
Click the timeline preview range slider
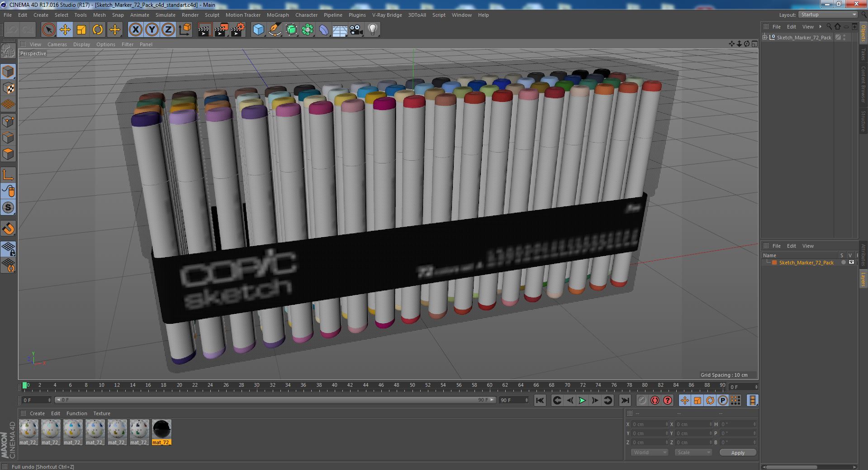click(x=275, y=400)
